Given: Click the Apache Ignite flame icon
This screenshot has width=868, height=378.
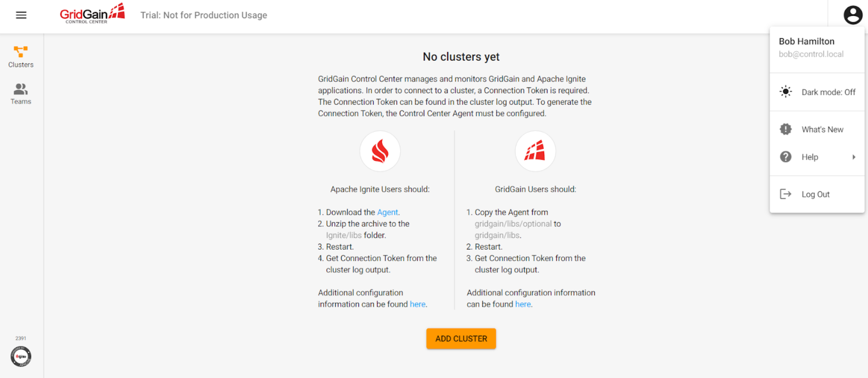Looking at the screenshot, I should click(380, 151).
